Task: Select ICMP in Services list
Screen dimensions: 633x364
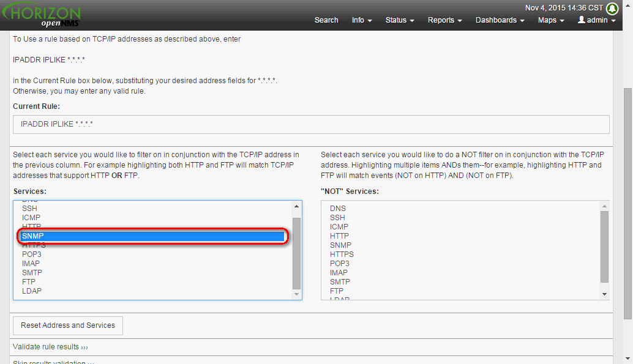Action: [31, 218]
